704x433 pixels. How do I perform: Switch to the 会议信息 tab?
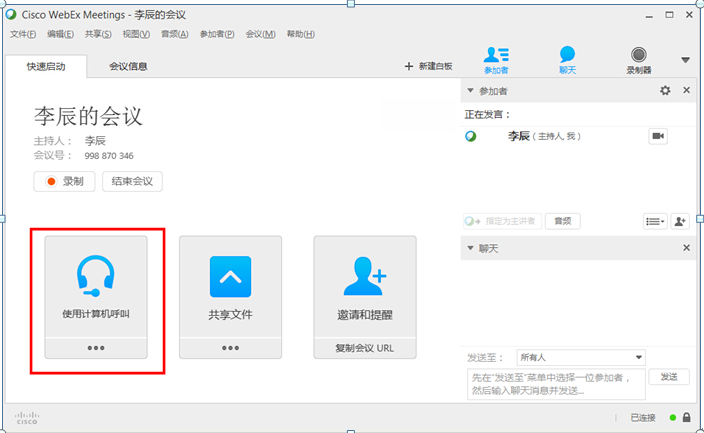(128, 66)
